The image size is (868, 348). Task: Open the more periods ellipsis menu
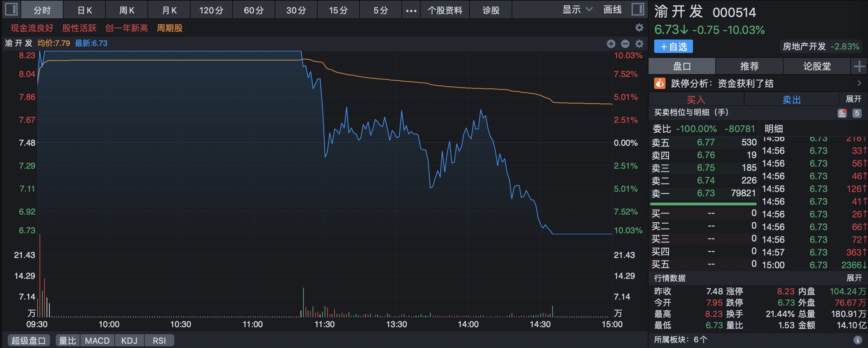411,11
